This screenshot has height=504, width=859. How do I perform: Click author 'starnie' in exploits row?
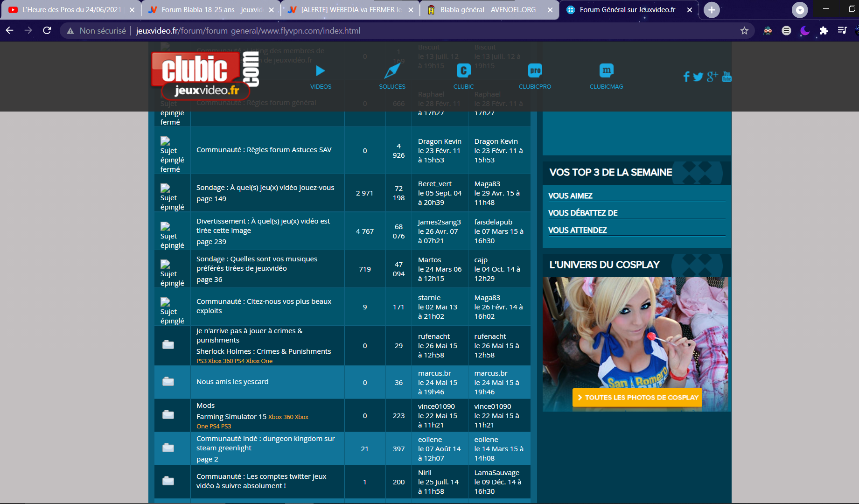click(x=429, y=298)
